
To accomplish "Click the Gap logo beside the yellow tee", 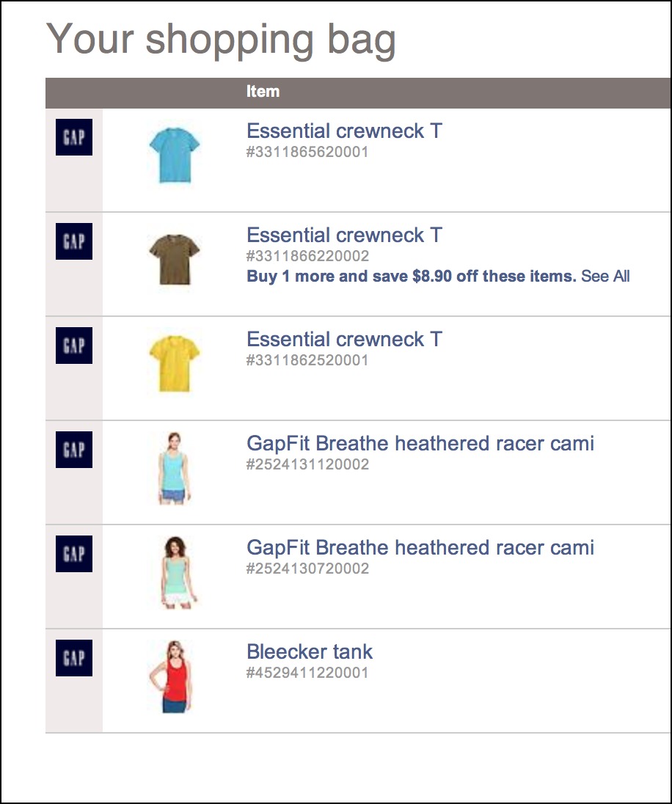I will point(74,346).
